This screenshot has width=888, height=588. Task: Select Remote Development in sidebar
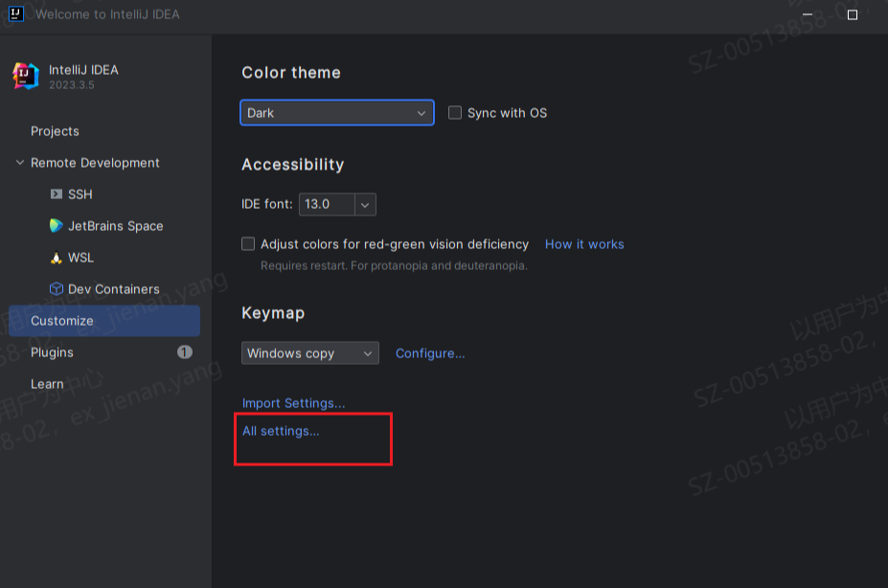95,163
